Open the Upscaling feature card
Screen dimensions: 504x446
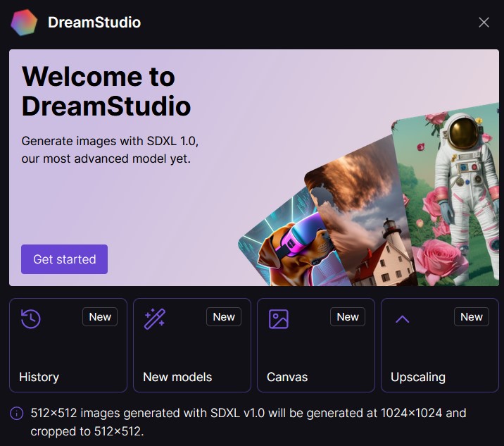(440, 345)
